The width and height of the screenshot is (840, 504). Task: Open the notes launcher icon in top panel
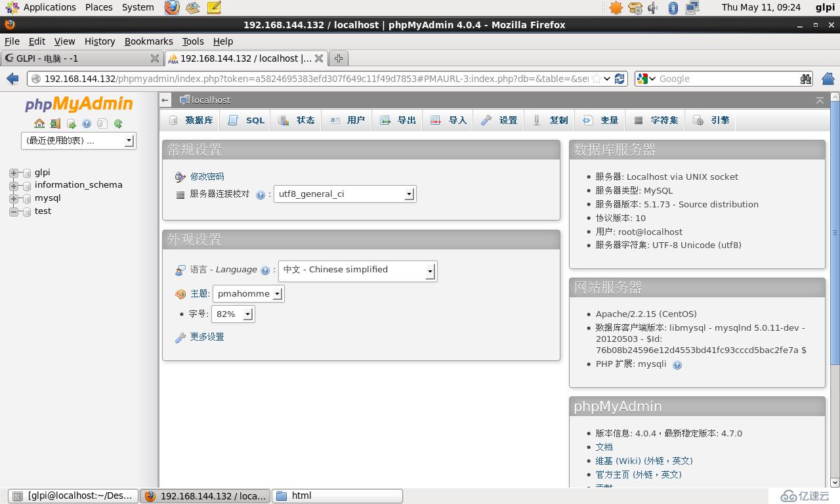point(213,7)
